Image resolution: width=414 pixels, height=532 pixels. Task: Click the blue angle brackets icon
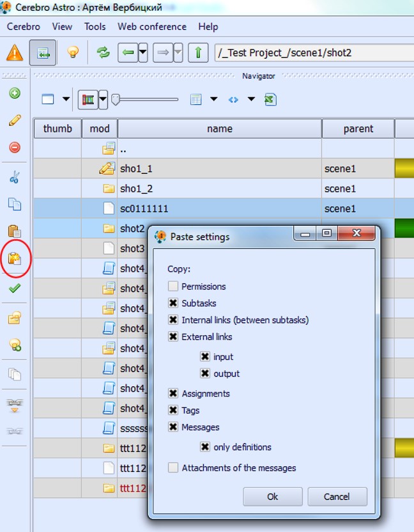233,100
